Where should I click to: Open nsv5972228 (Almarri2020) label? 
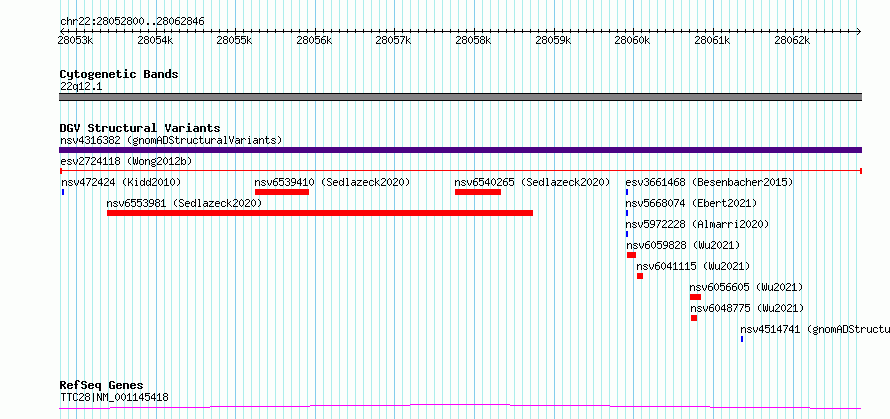pyautogui.click(x=697, y=224)
